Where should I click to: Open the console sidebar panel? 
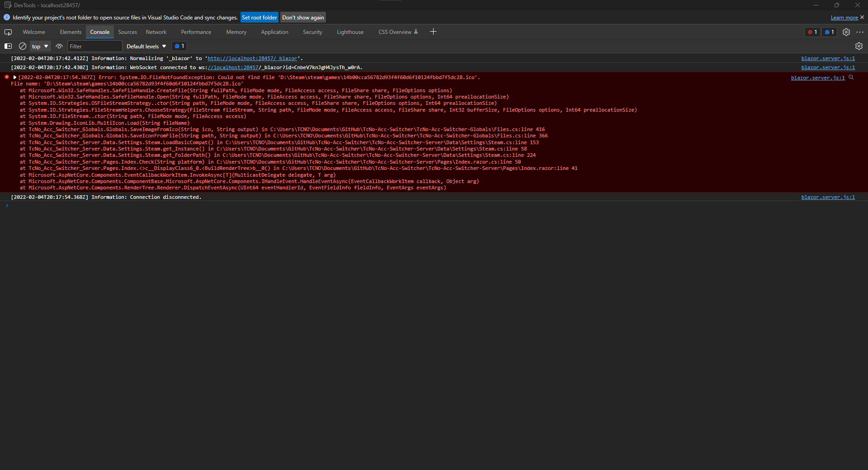[x=8, y=46]
